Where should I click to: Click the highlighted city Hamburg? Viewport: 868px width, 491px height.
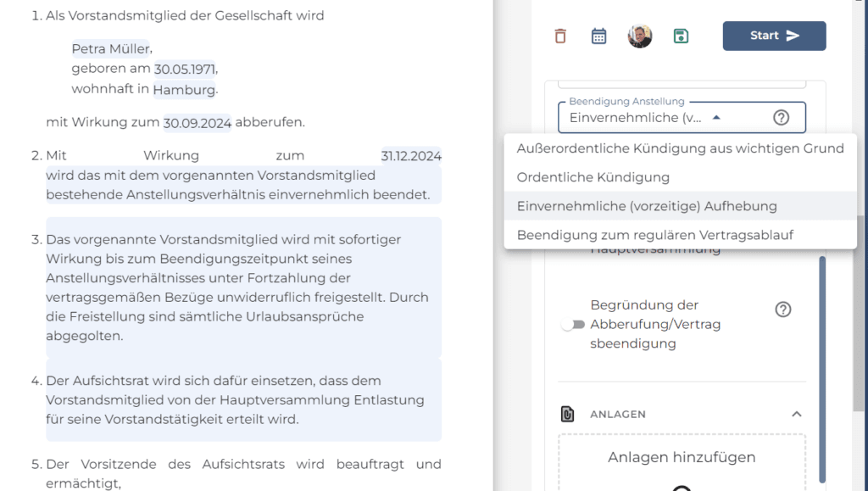184,90
